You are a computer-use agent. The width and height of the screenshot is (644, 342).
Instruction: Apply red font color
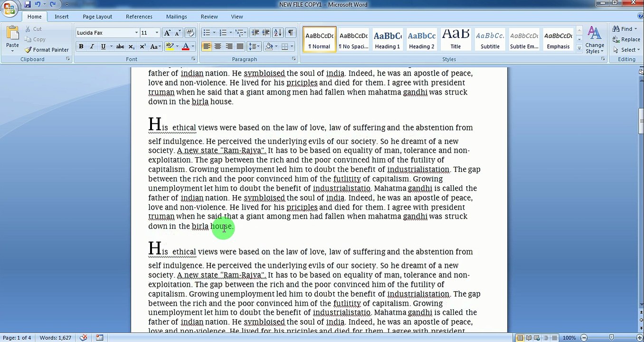(x=185, y=47)
